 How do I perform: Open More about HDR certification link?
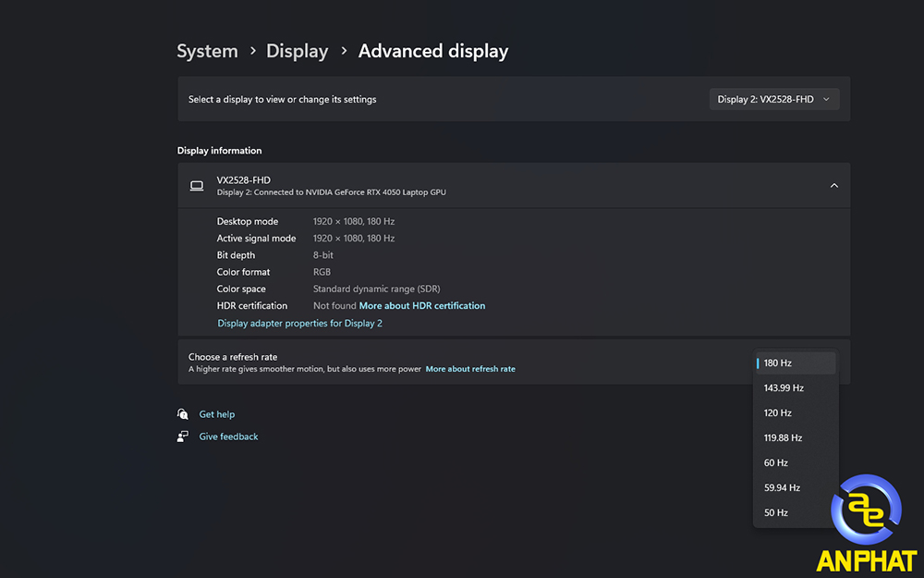tap(421, 306)
